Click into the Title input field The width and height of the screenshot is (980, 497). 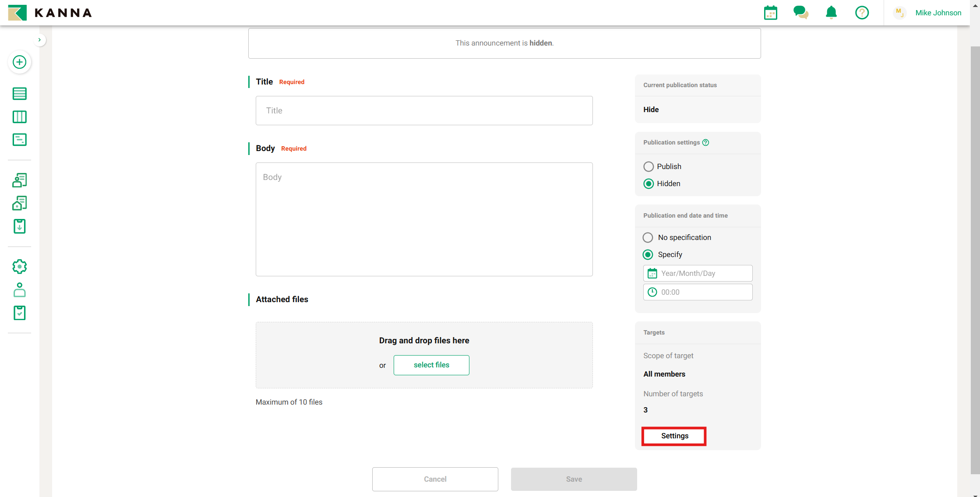(424, 111)
